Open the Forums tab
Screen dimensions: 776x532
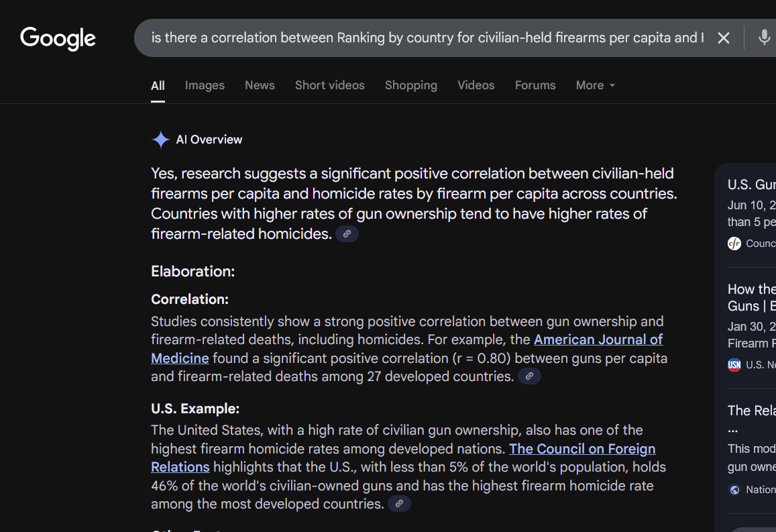click(535, 85)
